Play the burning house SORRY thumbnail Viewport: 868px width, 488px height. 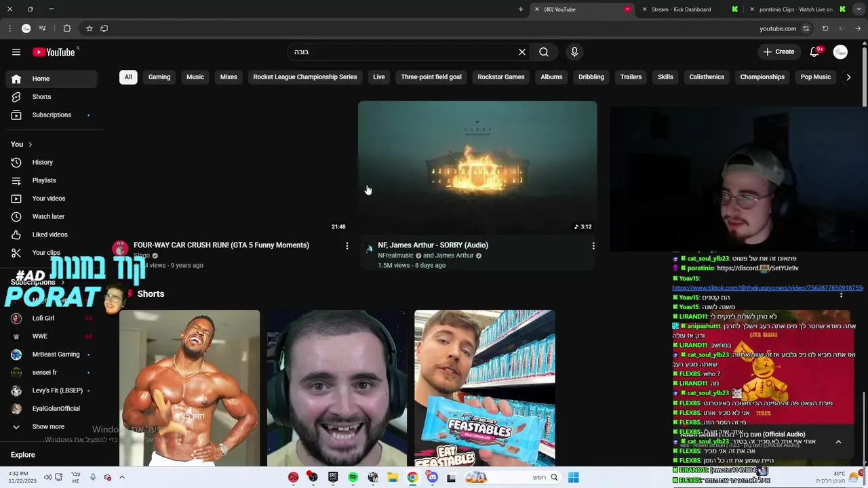coord(477,168)
